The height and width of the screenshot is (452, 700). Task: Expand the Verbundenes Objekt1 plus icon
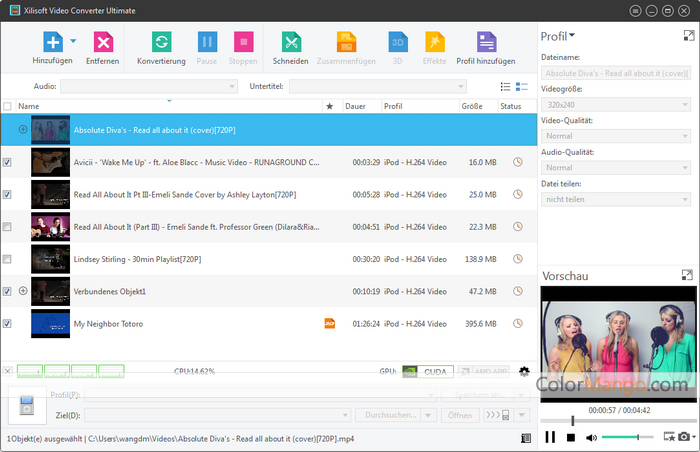(x=23, y=291)
